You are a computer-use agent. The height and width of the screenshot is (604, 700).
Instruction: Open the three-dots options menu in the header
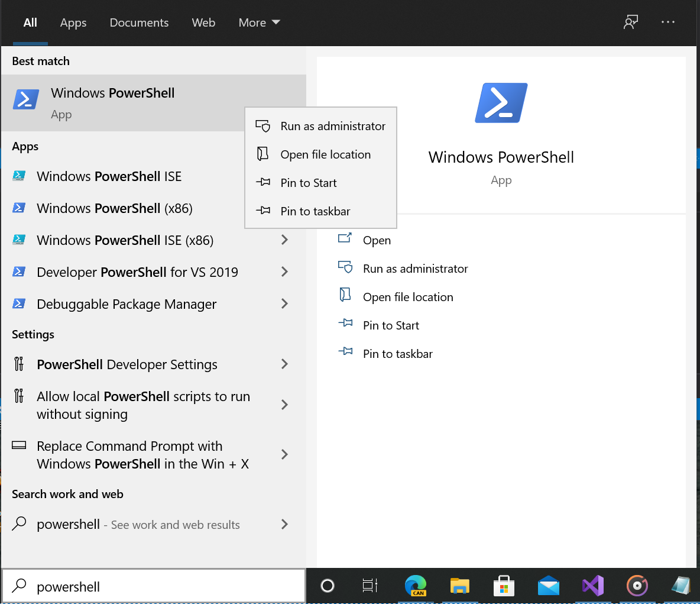668,22
